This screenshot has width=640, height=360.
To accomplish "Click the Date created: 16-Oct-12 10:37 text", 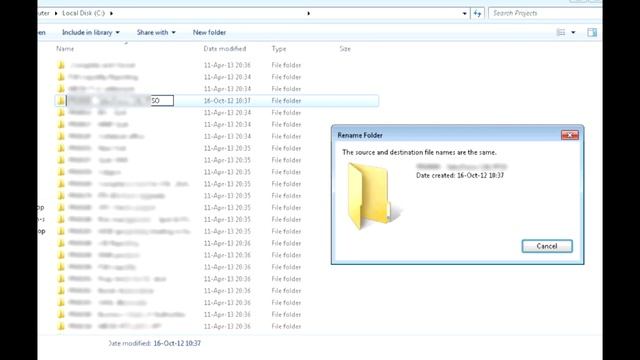I will tap(460, 175).
